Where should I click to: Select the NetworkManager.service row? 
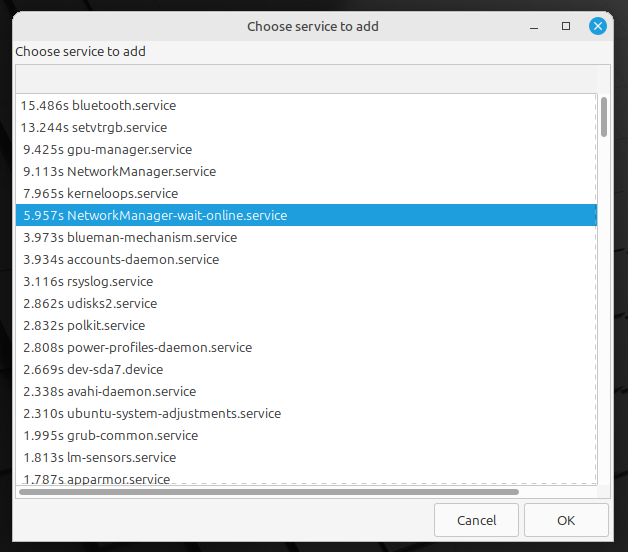(x=306, y=171)
